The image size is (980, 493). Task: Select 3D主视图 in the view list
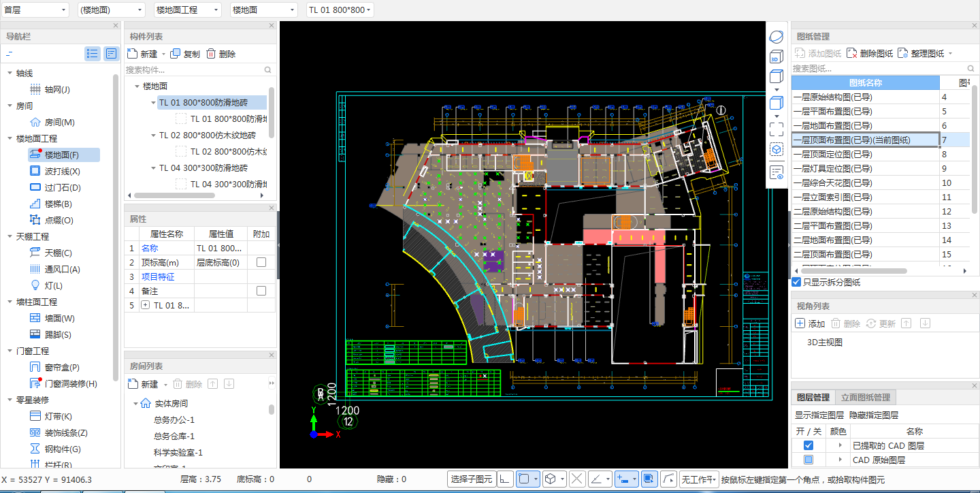825,343
